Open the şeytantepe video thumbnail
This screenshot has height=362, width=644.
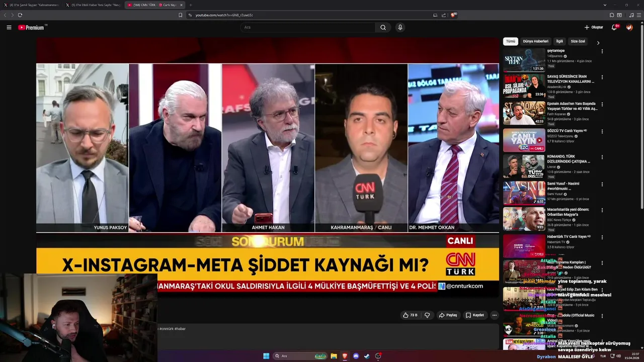tap(524, 60)
